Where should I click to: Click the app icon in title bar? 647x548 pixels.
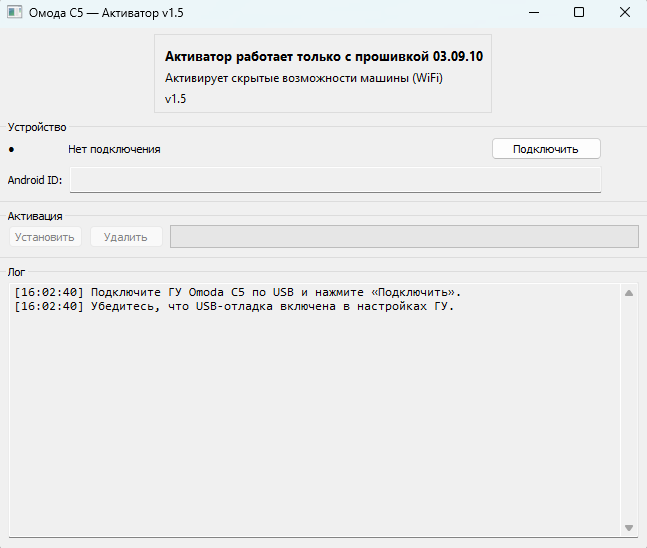tap(14, 13)
